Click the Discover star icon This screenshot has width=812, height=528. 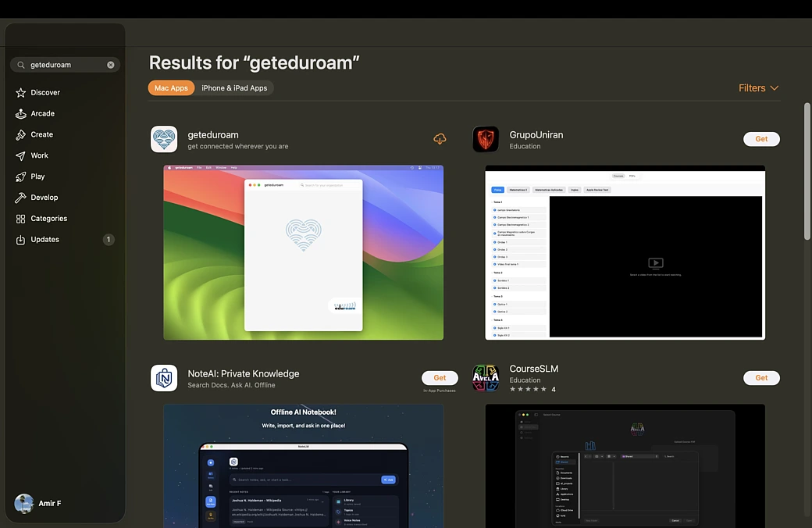pos(21,93)
